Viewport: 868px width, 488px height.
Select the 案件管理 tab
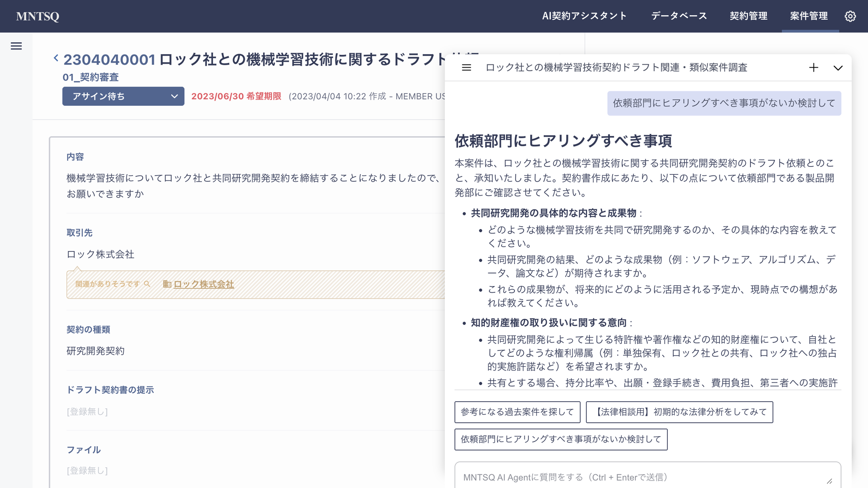[809, 16]
